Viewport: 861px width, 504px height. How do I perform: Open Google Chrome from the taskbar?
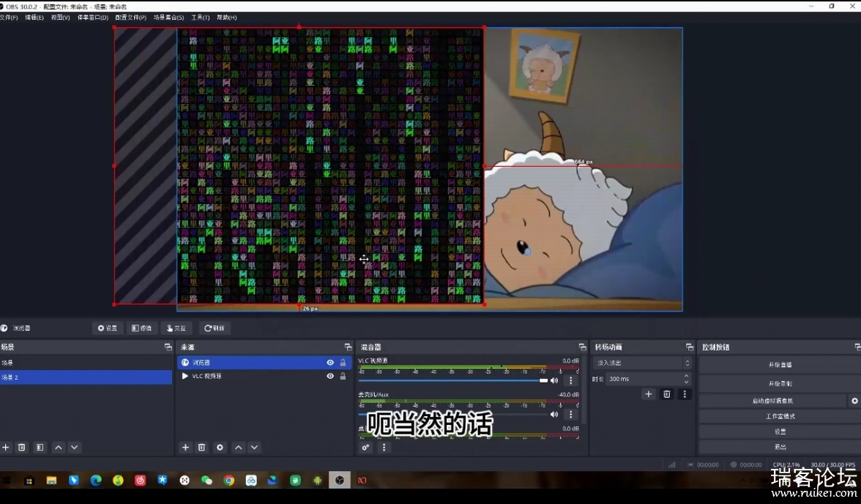point(229,481)
